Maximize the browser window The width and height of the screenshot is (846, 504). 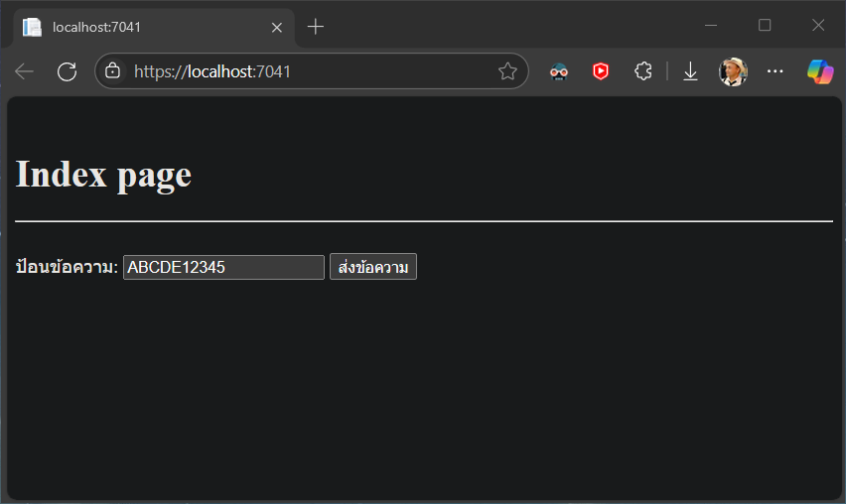(765, 26)
